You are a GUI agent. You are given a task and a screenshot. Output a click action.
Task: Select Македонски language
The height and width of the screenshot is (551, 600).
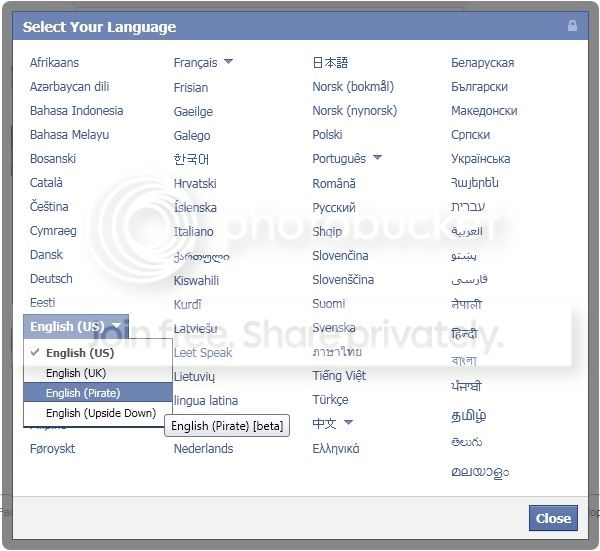484,111
